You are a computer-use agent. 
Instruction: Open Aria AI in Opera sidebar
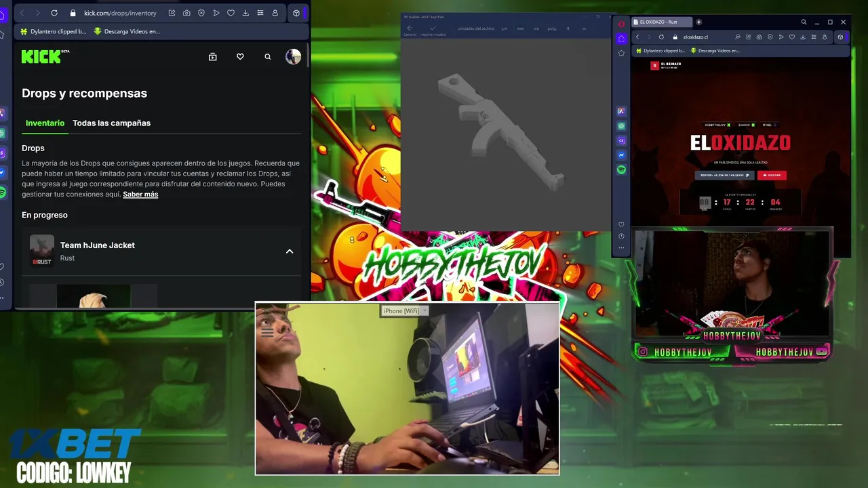(621, 111)
